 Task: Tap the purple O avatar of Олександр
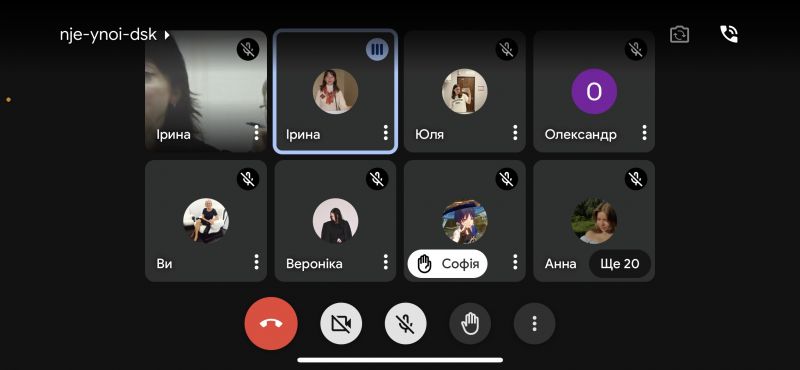[594, 91]
